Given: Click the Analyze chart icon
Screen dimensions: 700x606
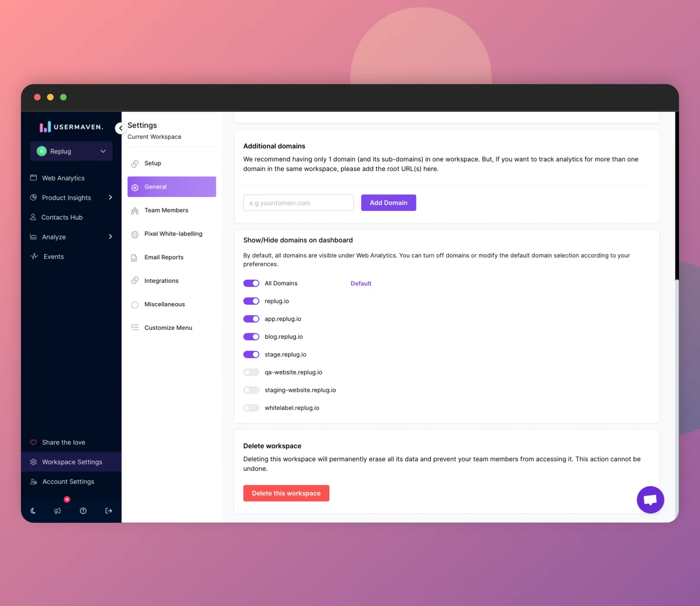Looking at the screenshot, I should pyautogui.click(x=33, y=237).
